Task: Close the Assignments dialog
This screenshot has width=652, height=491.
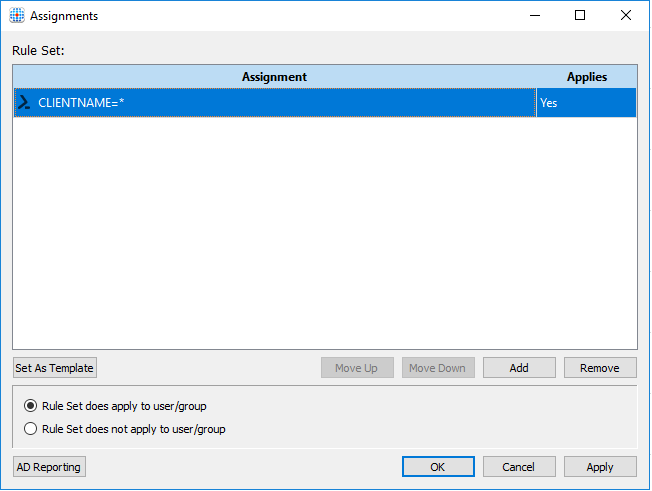Action: point(626,16)
